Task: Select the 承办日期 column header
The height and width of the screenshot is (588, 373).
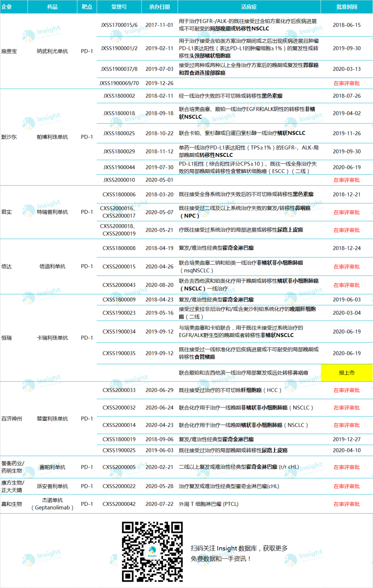Action: click(160, 7)
